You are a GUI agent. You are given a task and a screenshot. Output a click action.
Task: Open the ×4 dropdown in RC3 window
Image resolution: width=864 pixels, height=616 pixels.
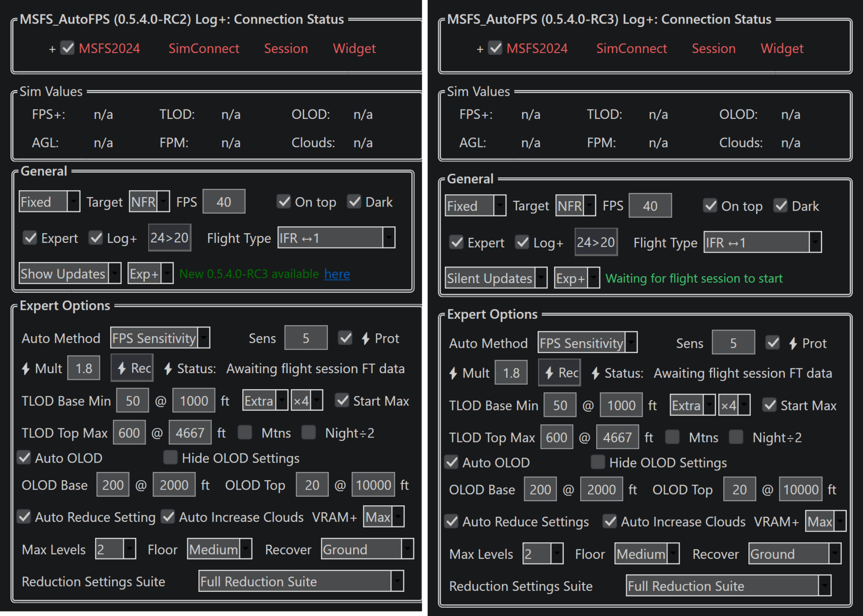point(734,405)
